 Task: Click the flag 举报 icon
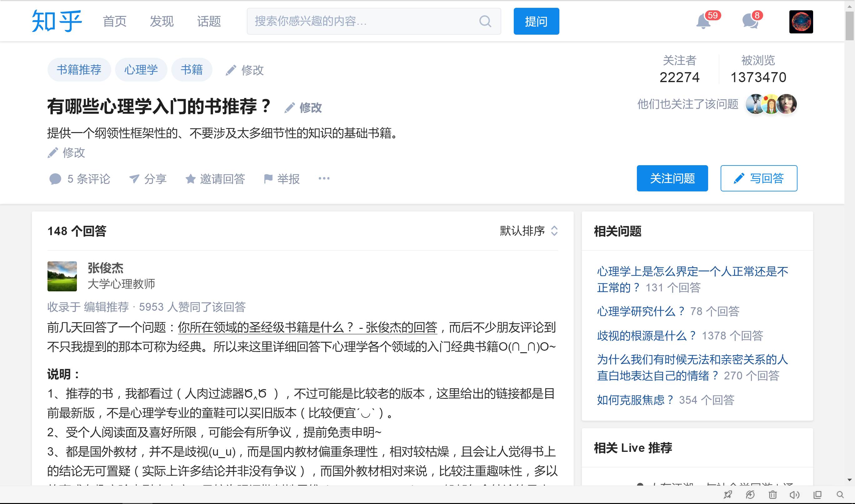pyautogui.click(x=268, y=179)
